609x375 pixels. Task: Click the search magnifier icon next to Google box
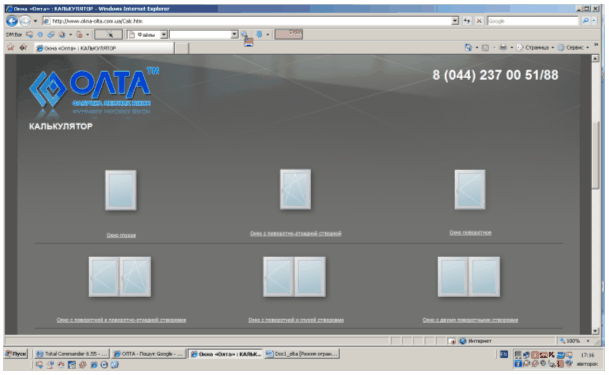tap(586, 21)
